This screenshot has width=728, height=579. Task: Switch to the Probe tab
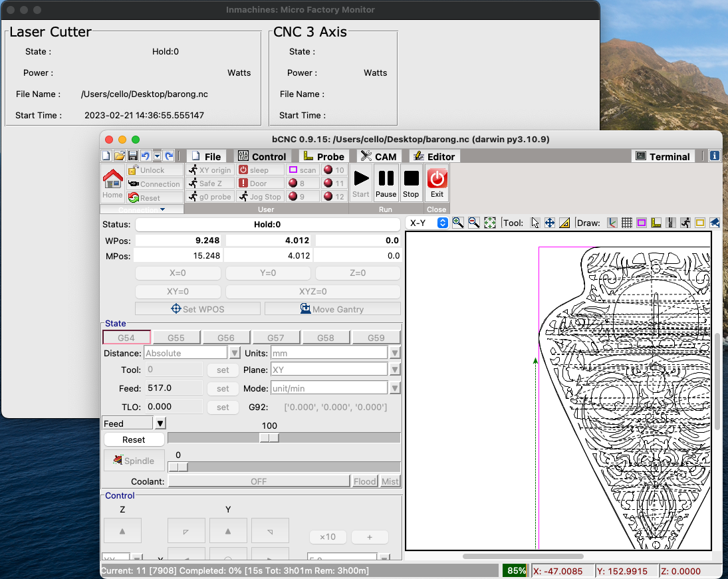[323, 157]
